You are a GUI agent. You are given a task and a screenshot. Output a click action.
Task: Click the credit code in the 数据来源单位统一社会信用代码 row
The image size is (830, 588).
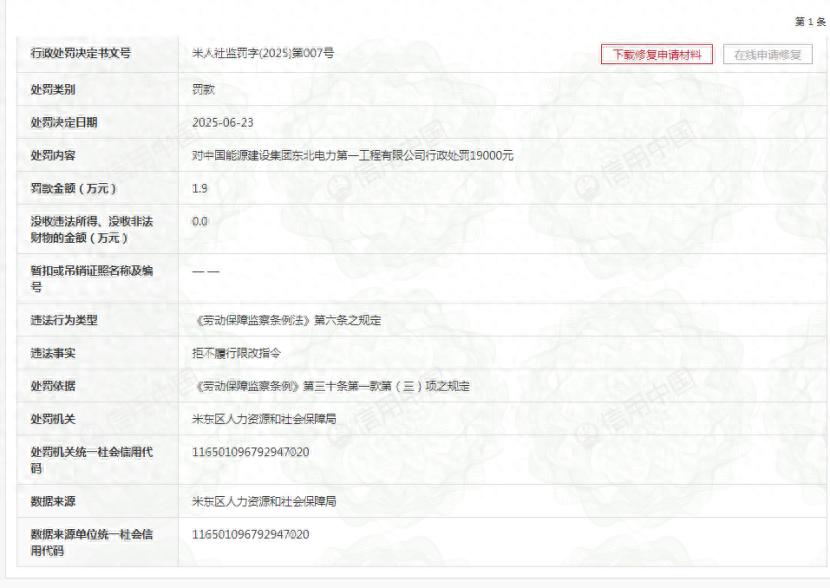tap(250, 535)
